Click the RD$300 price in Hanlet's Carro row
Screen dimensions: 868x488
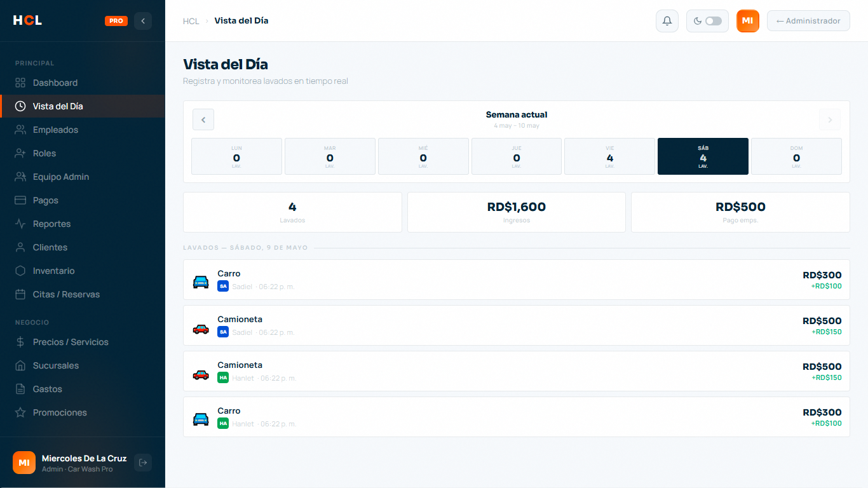(x=822, y=412)
